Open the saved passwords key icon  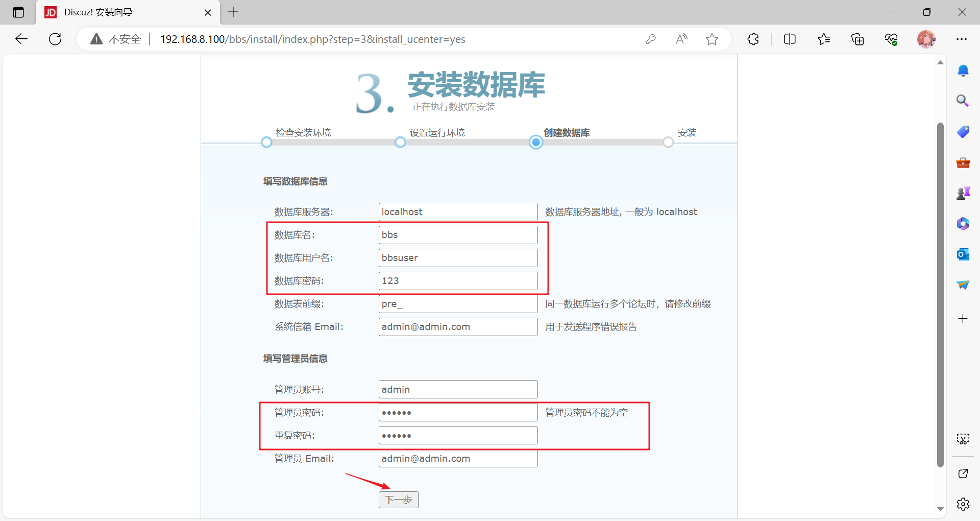651,39
